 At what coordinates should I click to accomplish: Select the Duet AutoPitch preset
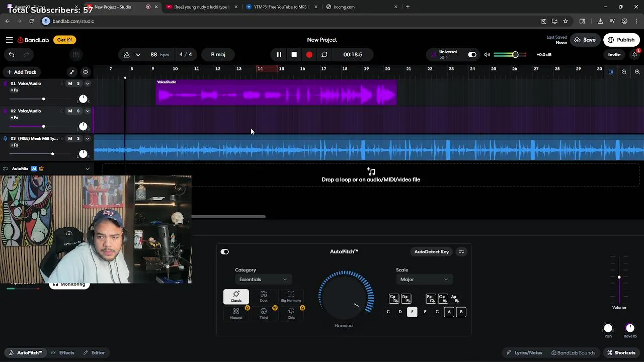tap(264, 297)
